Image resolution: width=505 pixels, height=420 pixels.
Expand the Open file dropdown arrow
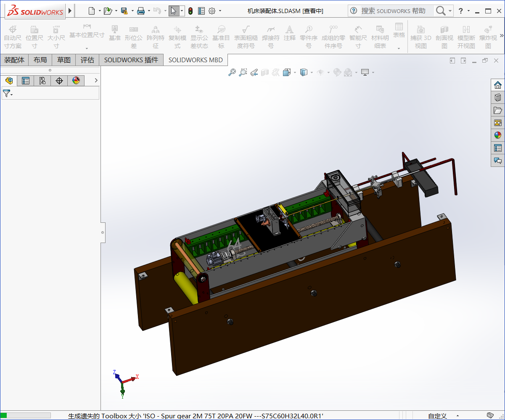(x=116, y=11)
